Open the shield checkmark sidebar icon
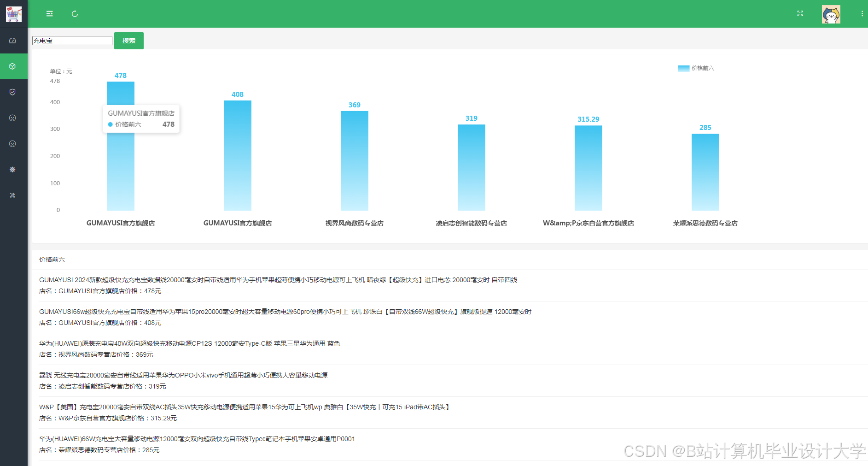This screenshot has height=466, width=868. [12, 92]
